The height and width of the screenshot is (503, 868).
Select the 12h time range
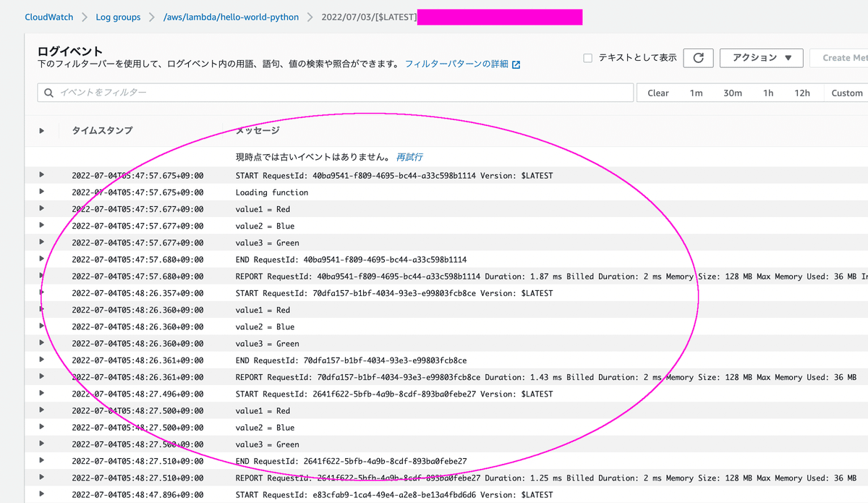802,93
